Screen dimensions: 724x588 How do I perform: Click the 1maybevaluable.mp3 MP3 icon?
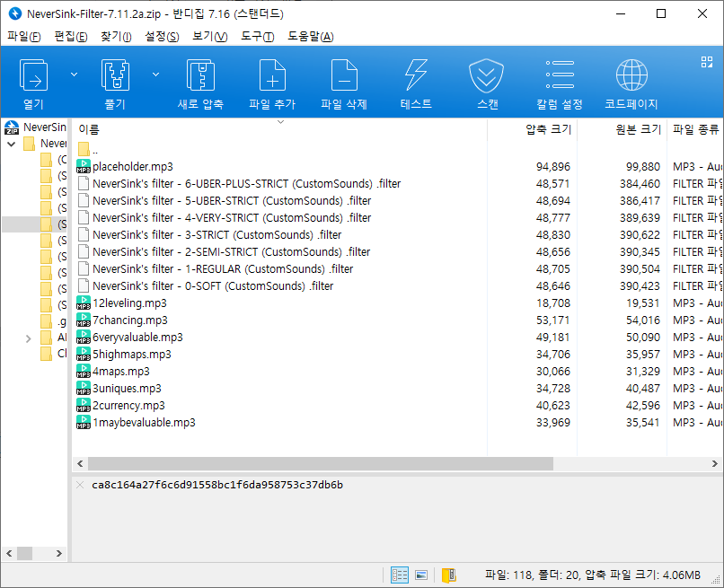pyautogui.click(x=84, y=422)
